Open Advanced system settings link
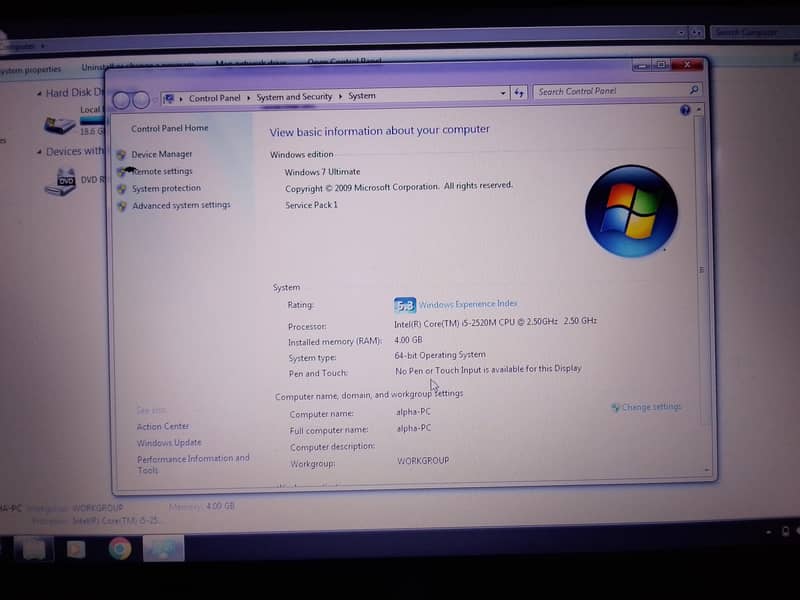800x600 pixels. coord(181,205)
